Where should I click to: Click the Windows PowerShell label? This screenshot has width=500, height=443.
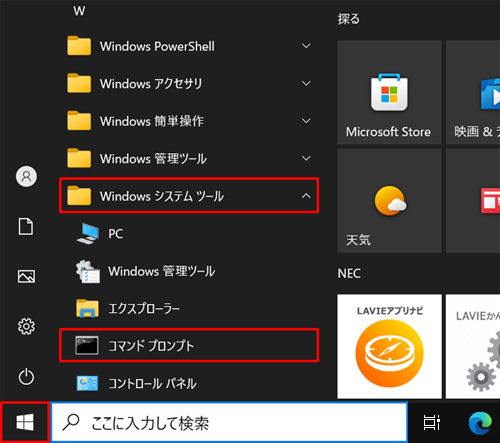click(157, 46)
